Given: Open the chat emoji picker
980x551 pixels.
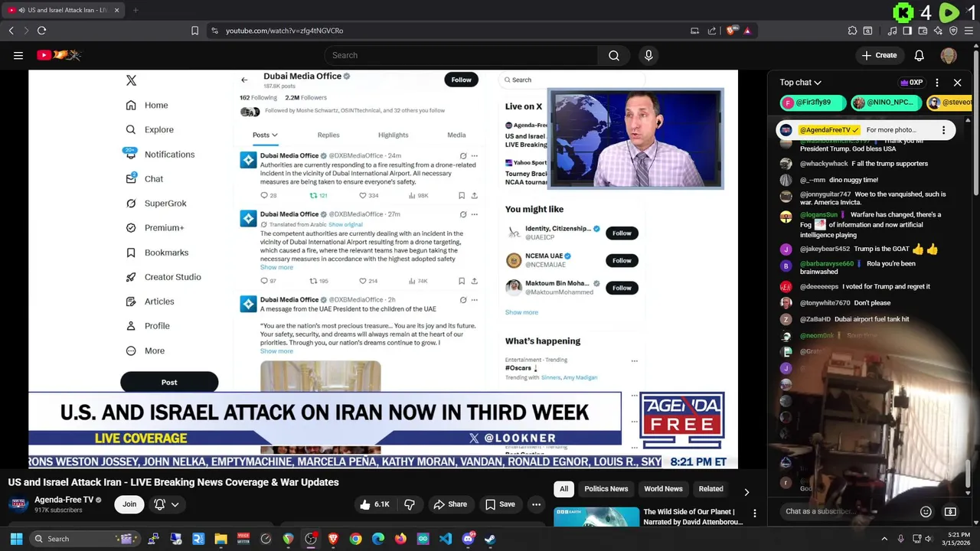Looking at the screenshot, I should tap(926, 511).
